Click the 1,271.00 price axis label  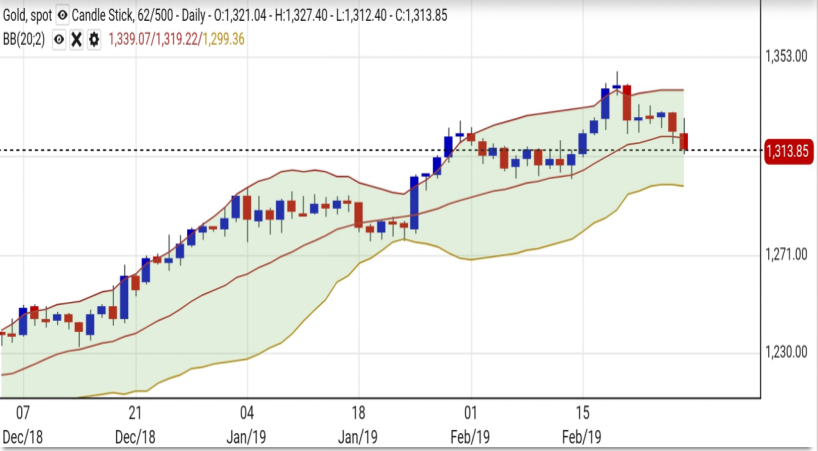click(x=786, y=255)
